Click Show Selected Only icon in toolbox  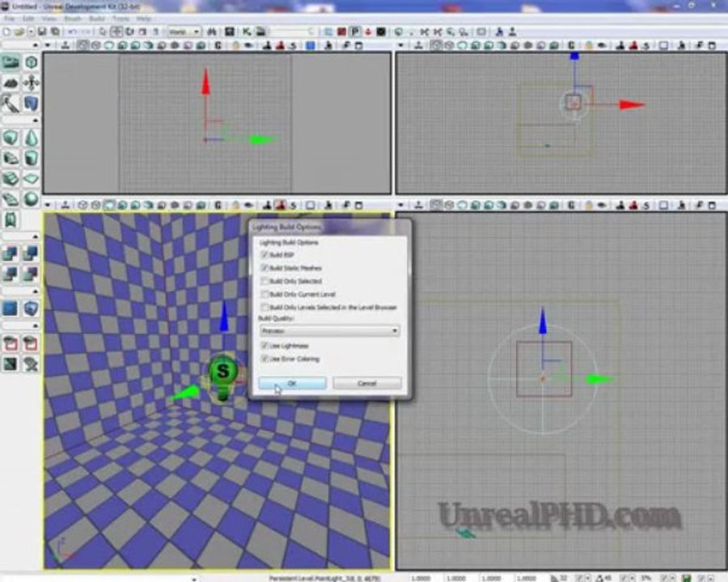click(11, 344)
